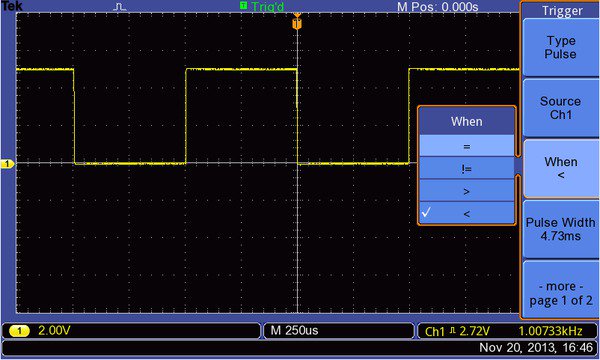The height and width of the screenshot is (360, 600).
Task: Click the When popup header
Action: 466,121
